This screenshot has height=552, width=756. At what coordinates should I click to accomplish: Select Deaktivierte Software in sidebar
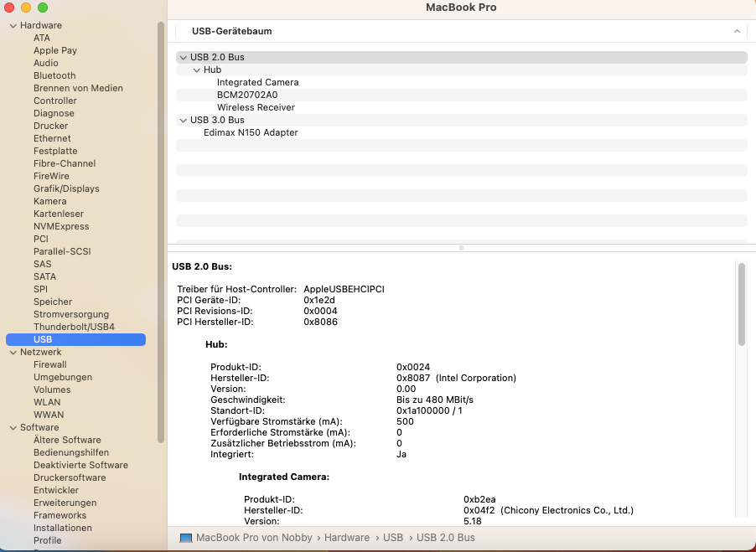pos(80,465)
